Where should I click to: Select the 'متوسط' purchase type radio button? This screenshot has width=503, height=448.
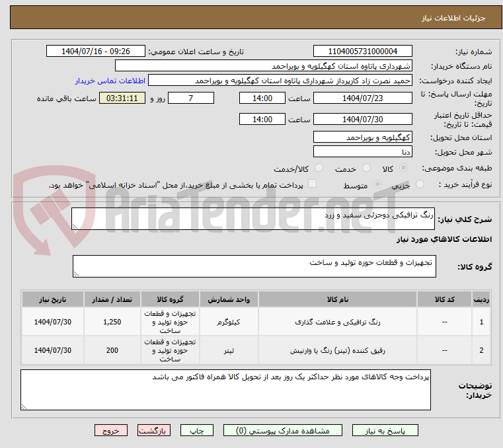click(377, 184)
